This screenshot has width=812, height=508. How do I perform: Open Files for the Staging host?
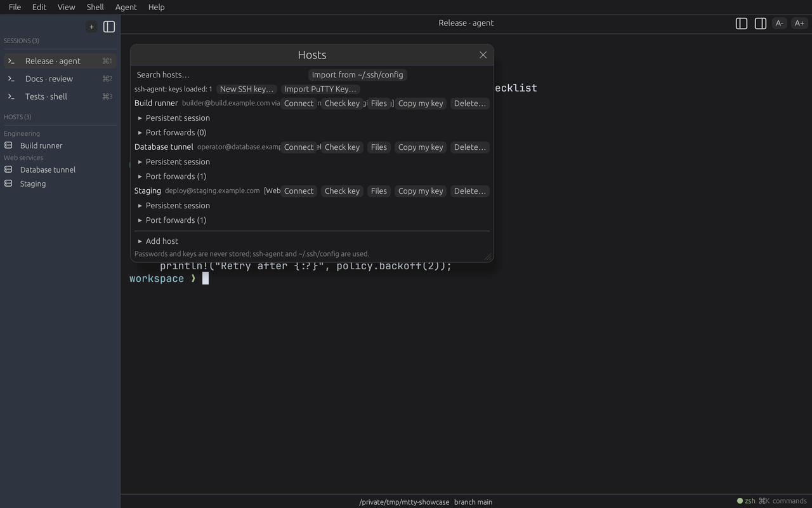click(379, 191)
